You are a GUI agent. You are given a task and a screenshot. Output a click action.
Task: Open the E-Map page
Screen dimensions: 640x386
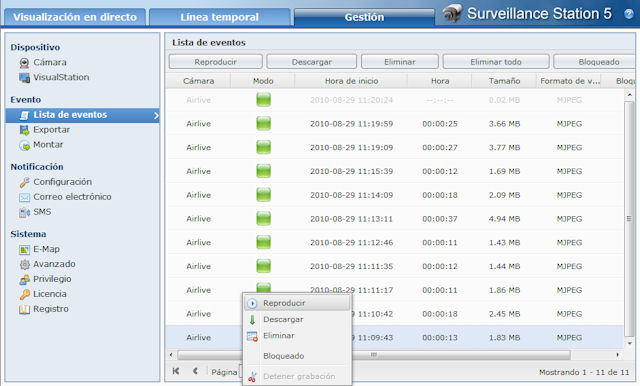click(46, 249)
